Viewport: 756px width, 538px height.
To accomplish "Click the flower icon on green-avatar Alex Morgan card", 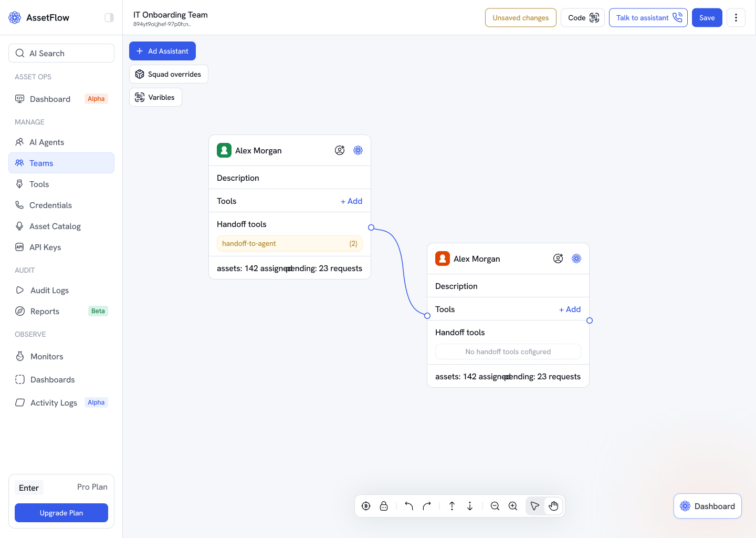I will click(x=358, y=150).
